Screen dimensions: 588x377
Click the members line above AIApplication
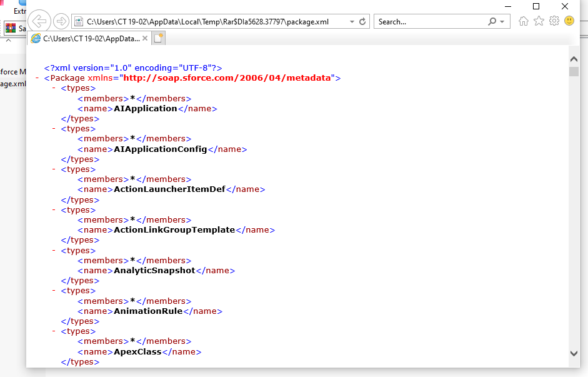[134, 99]
